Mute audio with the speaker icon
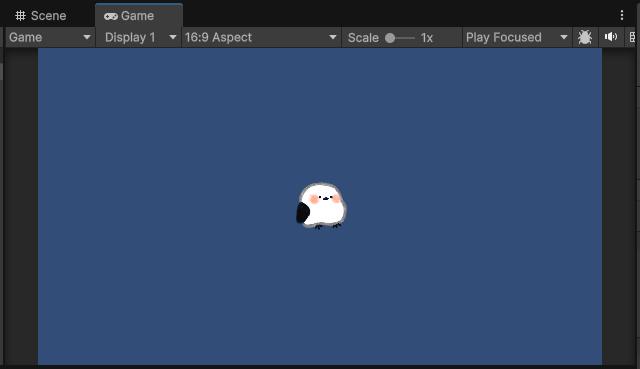 coord(611,37)
